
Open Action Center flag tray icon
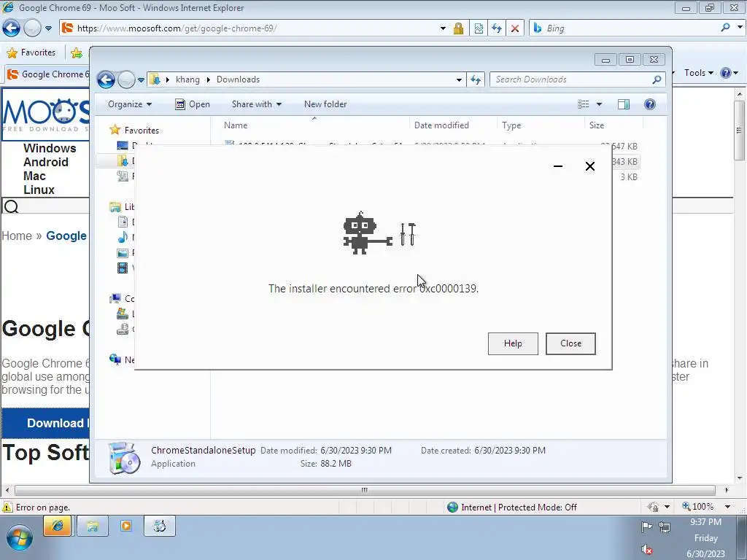tap(646, 527)
